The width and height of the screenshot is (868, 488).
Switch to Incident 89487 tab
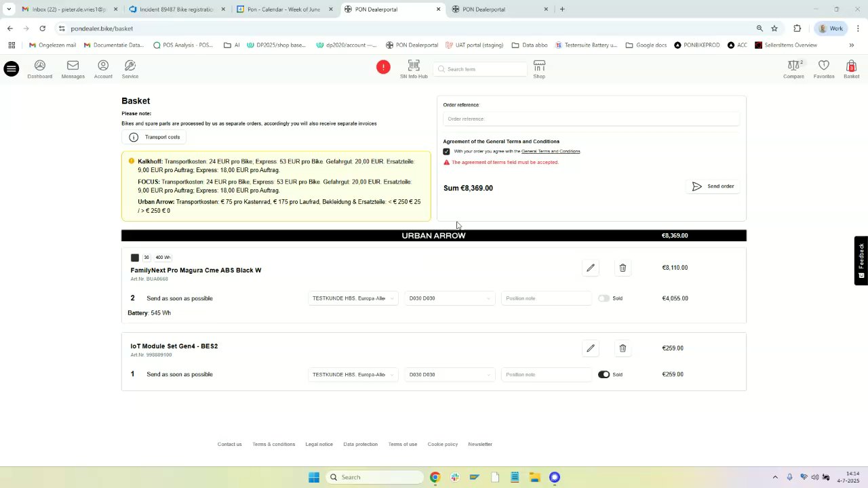(x=178, y=9)
